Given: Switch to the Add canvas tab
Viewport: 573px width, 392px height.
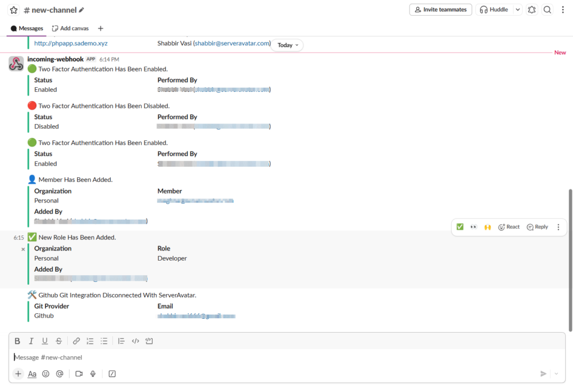Looking at the screenshot, I should click(70, 28).
